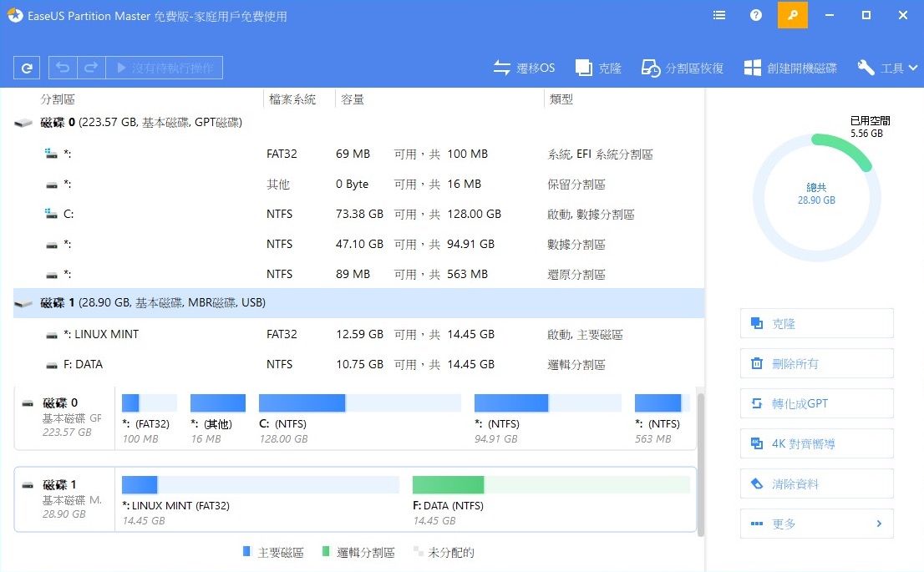This screenshot has height=572, width=924.
Task: Open 分割區恢復 partition recovery
Action: (x=683, y=68)
